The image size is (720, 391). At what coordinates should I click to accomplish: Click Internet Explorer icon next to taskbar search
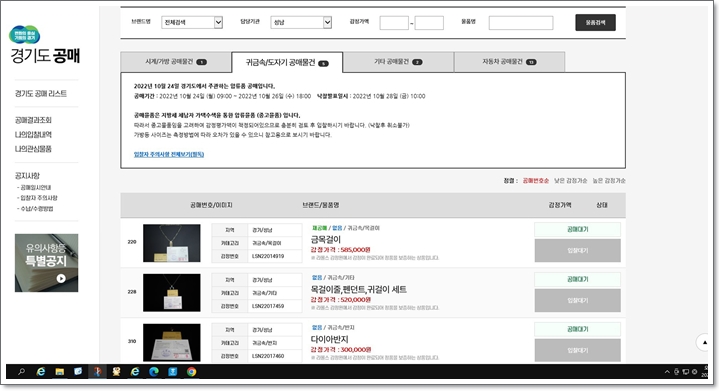click(40, 372)
